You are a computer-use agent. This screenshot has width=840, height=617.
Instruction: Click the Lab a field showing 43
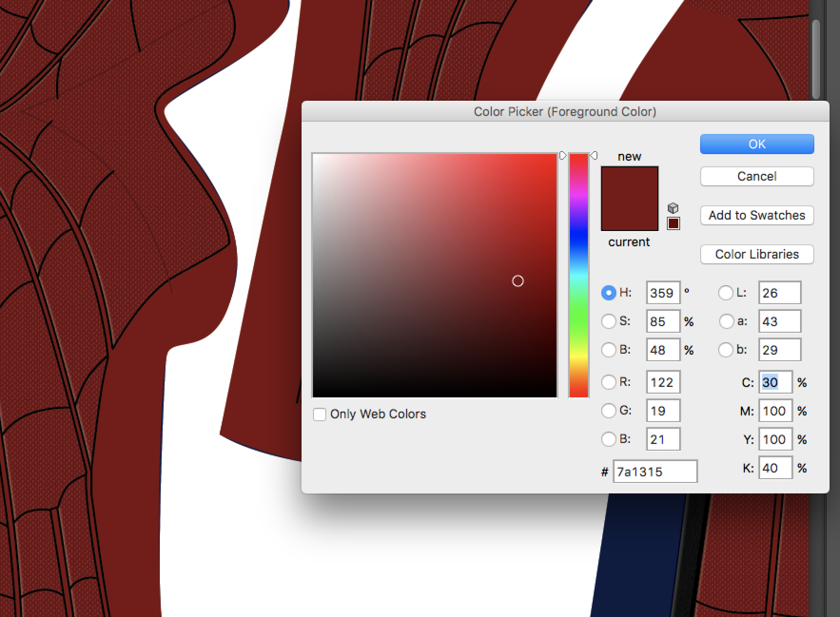(780, 321)
